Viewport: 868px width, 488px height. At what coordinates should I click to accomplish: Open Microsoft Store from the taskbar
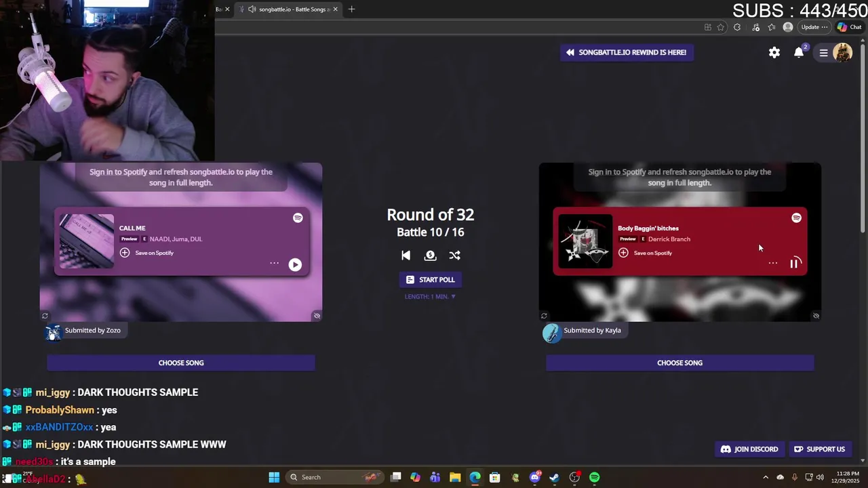(495, 477)
